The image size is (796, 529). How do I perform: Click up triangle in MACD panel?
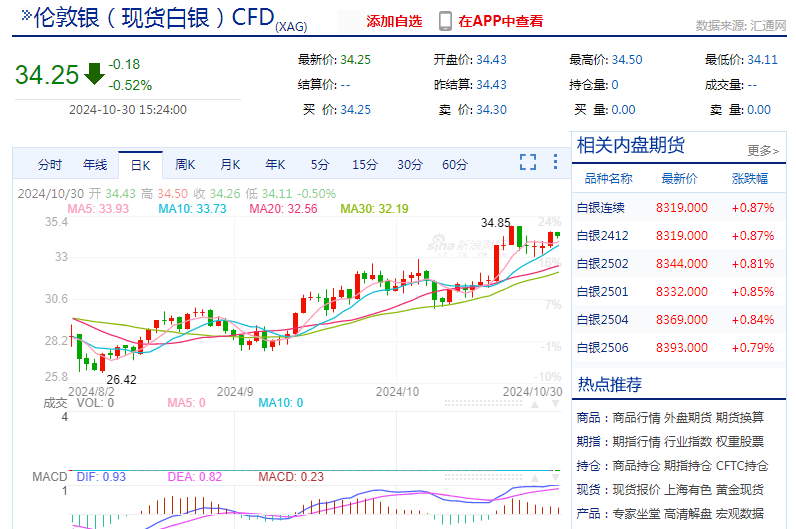click(535, 478)
